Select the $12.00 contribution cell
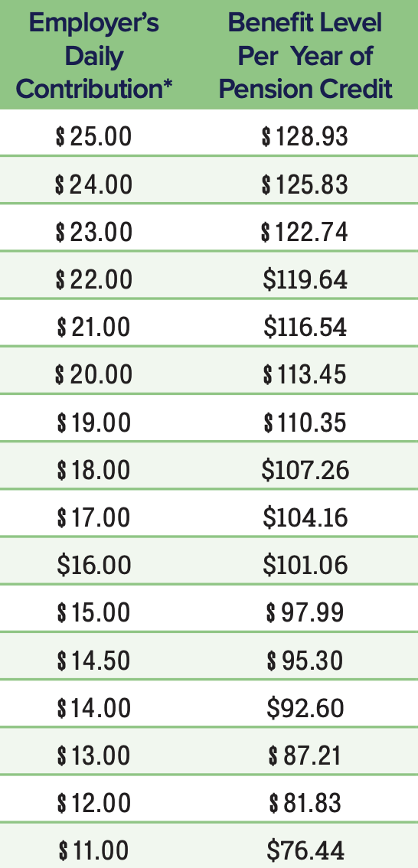Screen dimensions: 418x868 94,803
